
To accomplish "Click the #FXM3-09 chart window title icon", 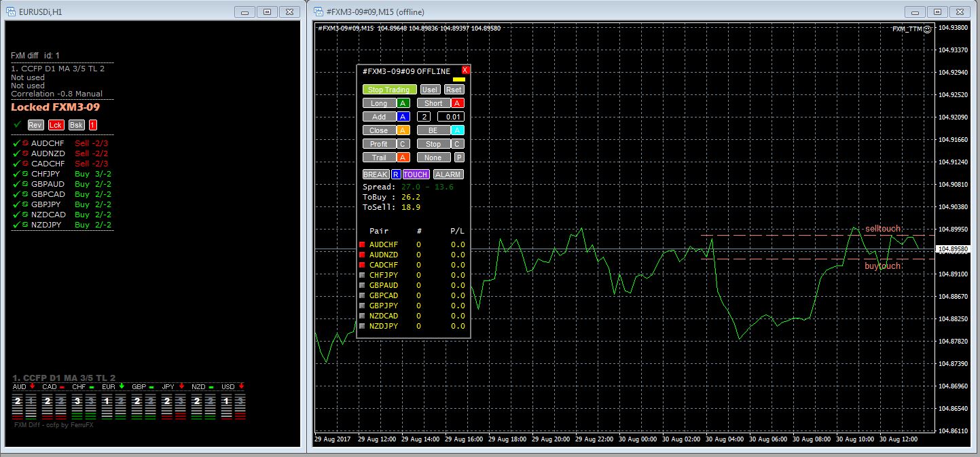I will (x=317, y=11).
